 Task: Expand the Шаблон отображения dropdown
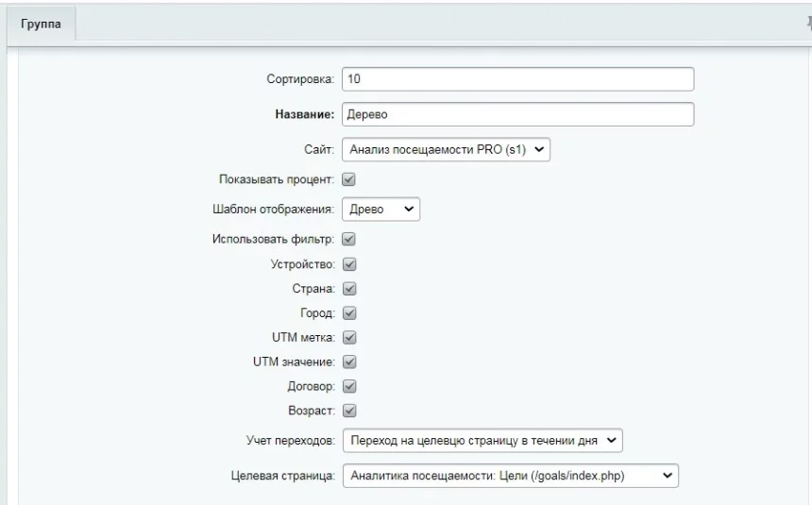[381, 209]
